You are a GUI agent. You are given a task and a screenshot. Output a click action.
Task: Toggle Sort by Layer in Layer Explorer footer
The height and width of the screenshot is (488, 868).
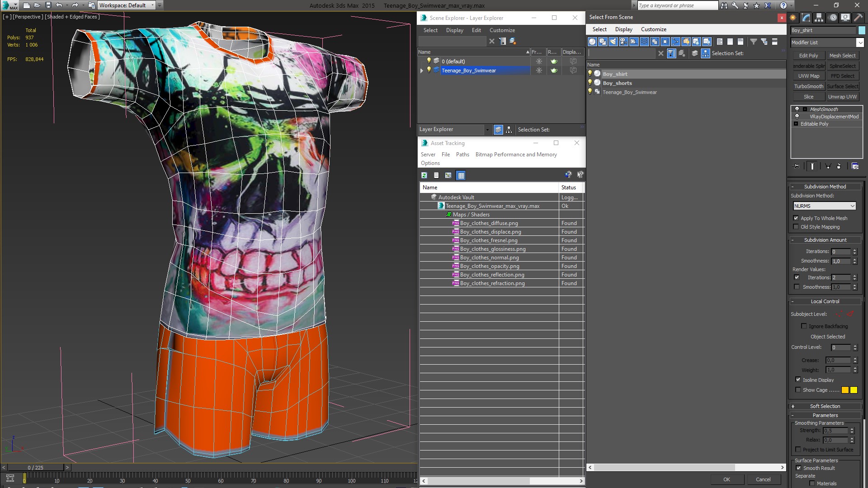pos(498,130)
